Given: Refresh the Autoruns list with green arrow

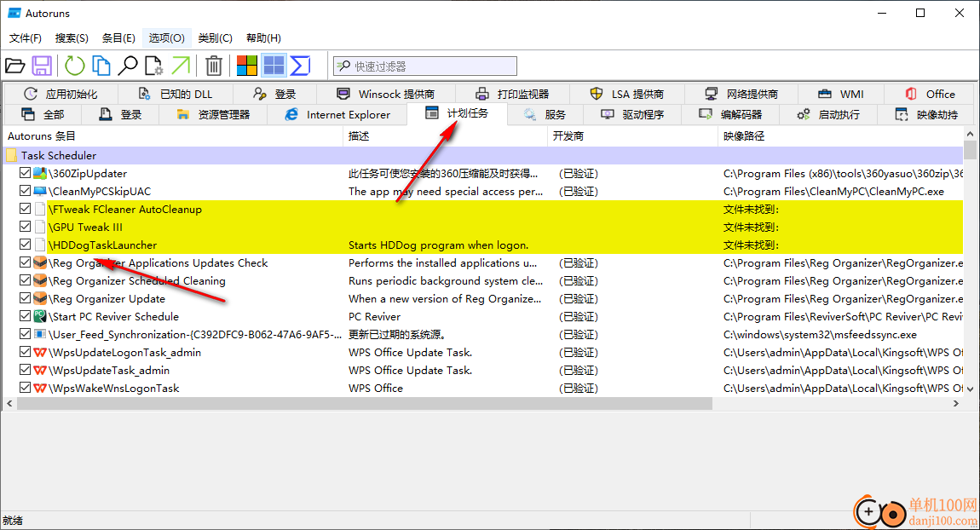Looking at the screenshot, I should tap(74, 66).
